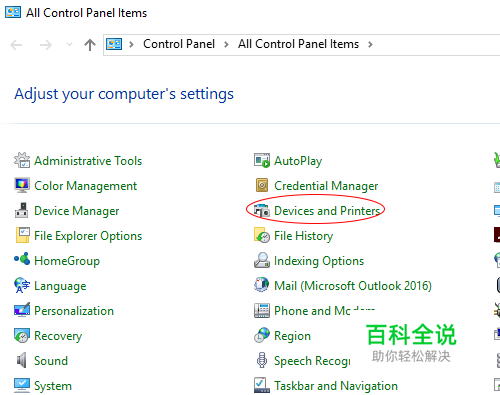Screen dimensions: 500x395
Task: Open the Administrative Tools icon
Action: click(x=22, y=160)
